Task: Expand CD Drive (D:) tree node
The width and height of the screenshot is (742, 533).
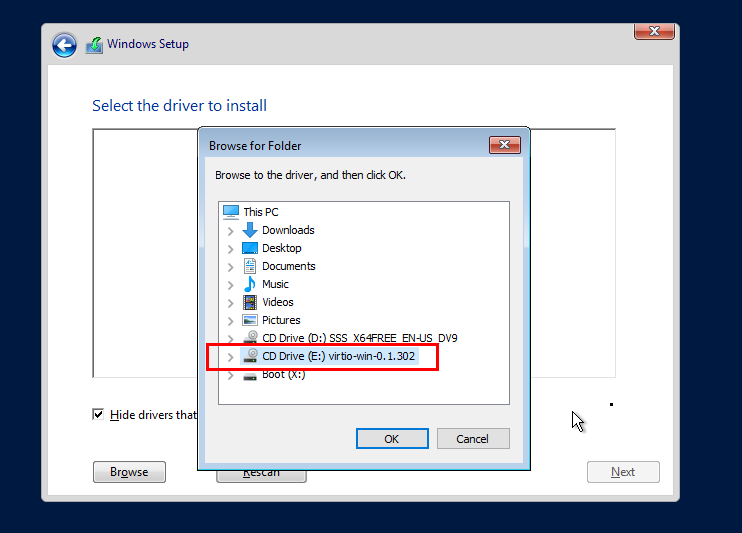Action: click(230, 339)
